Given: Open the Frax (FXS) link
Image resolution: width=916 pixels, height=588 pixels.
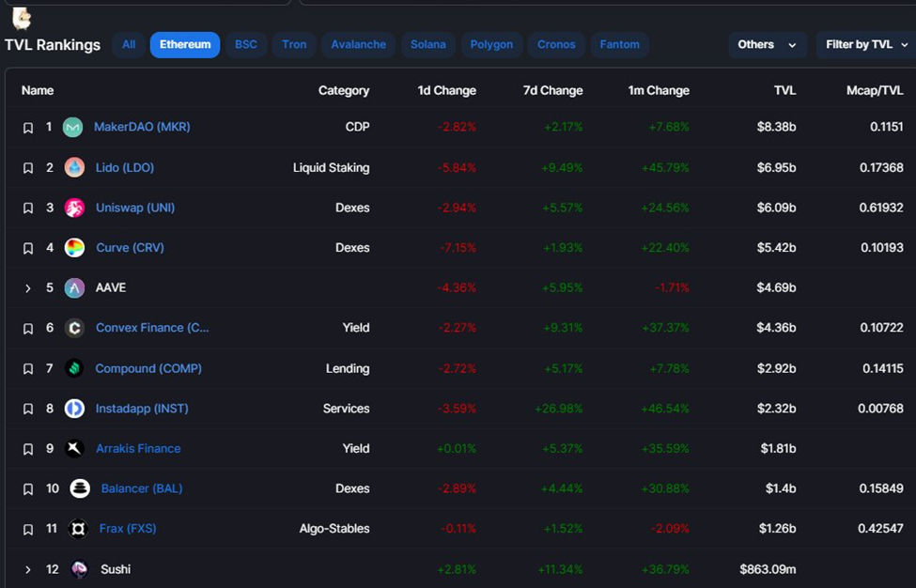Looking at the screenshot, I should pyautogui.click(x=128, y=529).
